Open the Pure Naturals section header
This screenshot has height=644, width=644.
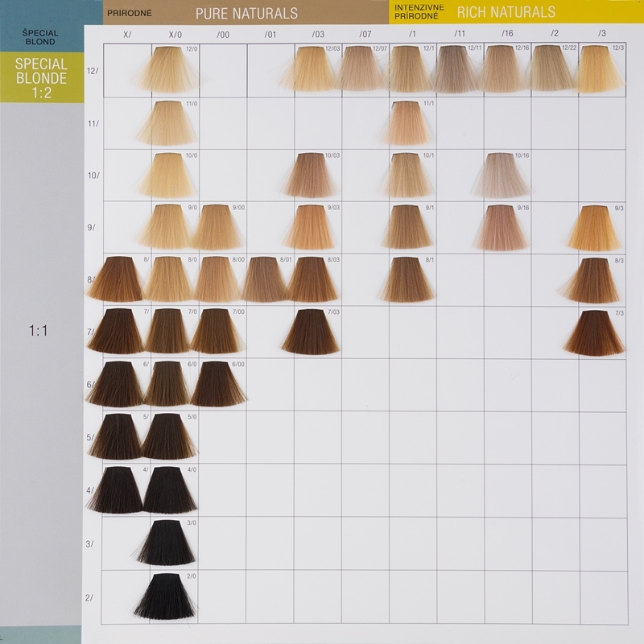pyautogui.click(x=246, y=14)
